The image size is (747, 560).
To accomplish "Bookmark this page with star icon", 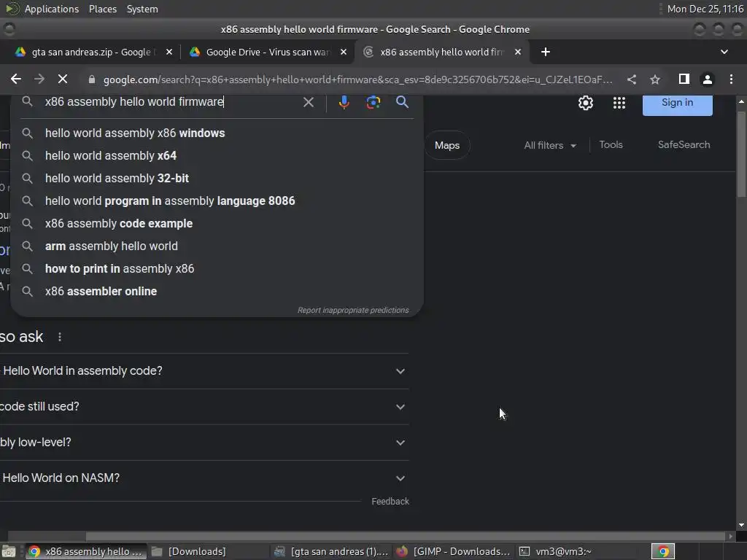I will 655,79.
